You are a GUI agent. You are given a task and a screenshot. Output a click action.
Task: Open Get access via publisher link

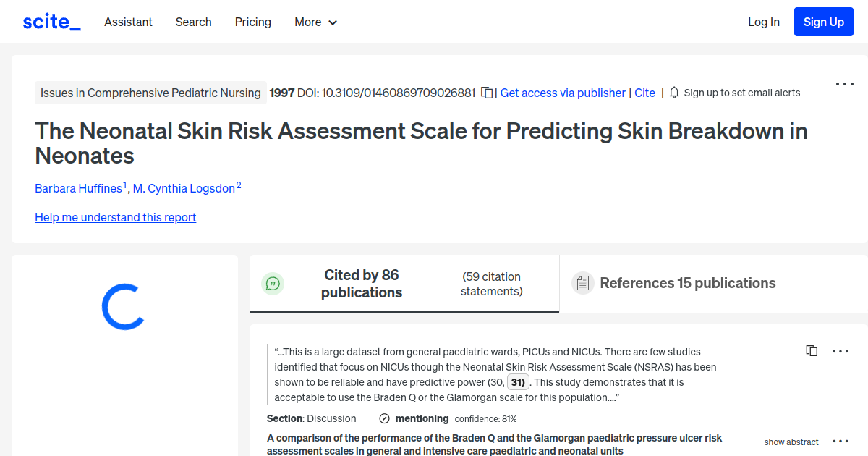tap(563, 93)
